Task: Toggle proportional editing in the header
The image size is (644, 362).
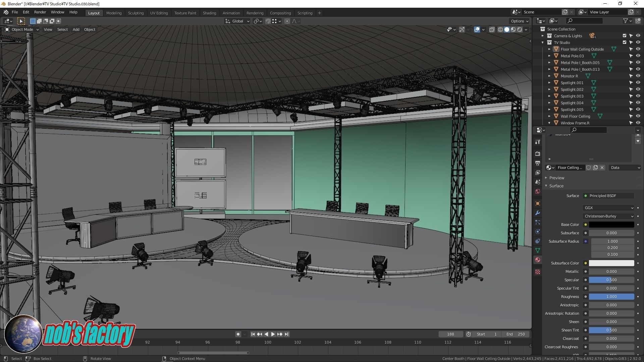Action: click(x=287, y=21)
